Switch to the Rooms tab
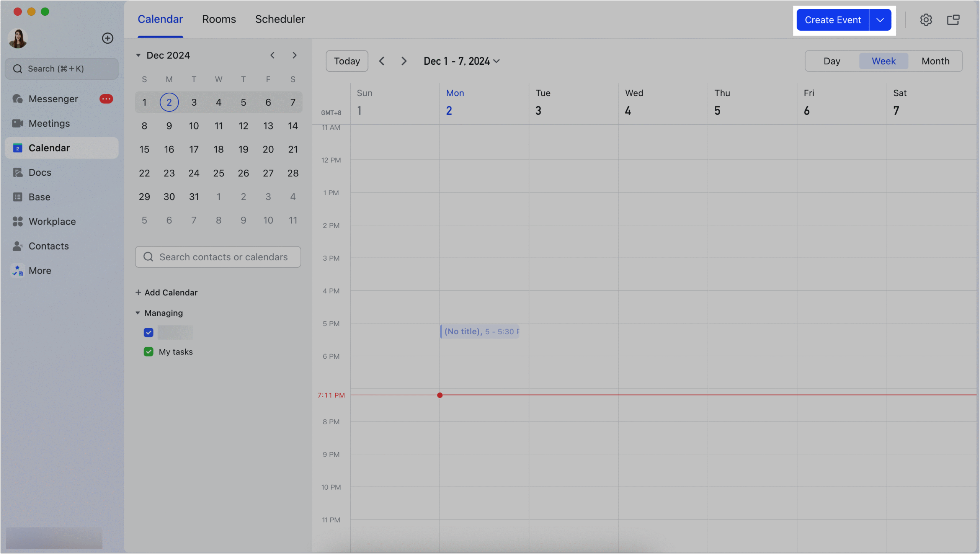The width and height of the screenshot is (980, 554). [219, 19]
